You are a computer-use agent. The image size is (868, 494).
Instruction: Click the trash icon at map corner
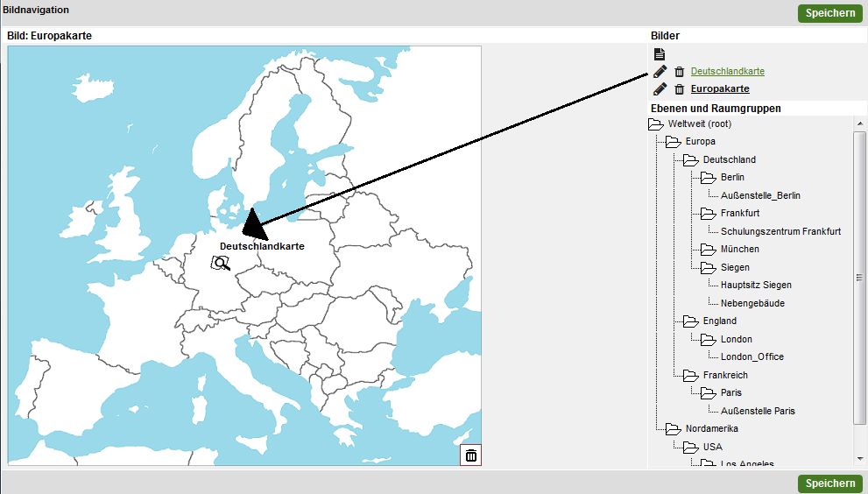[x=470, y=455]
